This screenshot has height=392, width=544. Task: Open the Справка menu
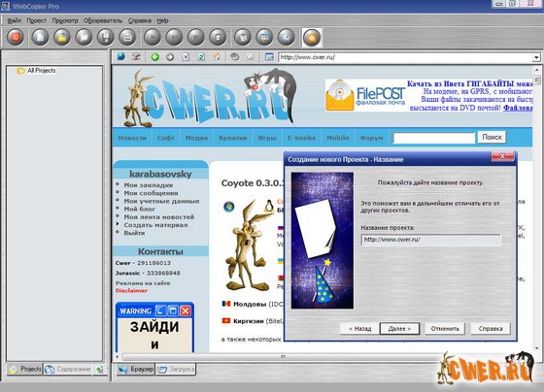(140, 20)
